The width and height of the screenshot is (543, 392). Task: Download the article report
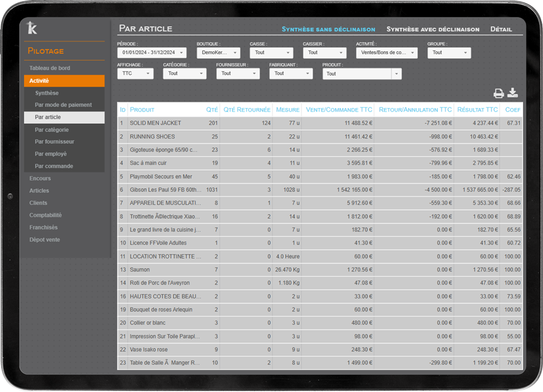point(513,93)
